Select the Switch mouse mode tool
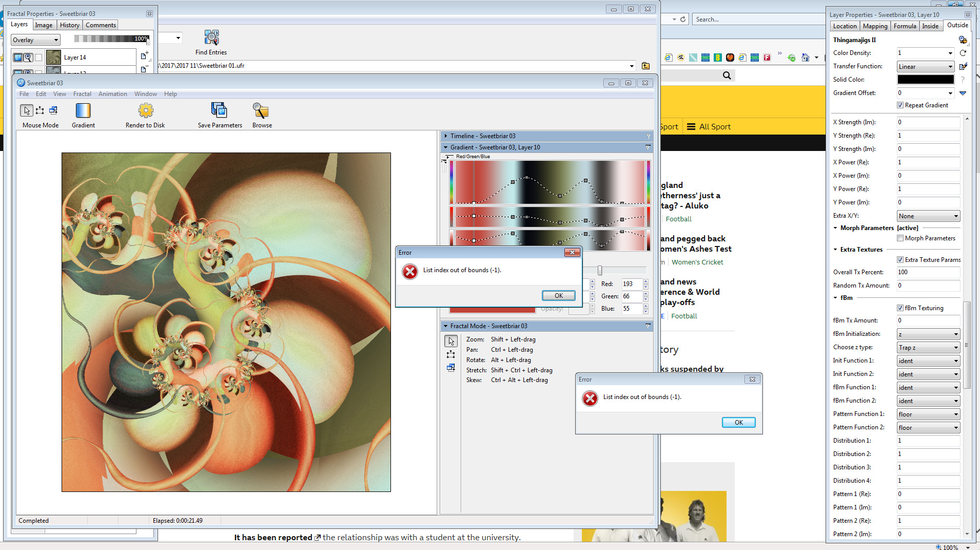Image resolution: width=980 pixels, height=550 pixels. (53, 110)
